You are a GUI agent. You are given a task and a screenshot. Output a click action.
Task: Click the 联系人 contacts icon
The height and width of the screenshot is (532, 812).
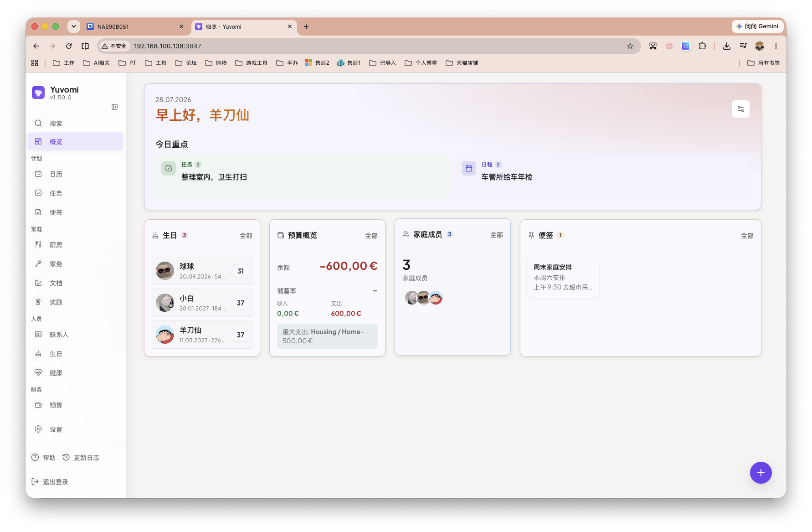(x=38, y=334)
